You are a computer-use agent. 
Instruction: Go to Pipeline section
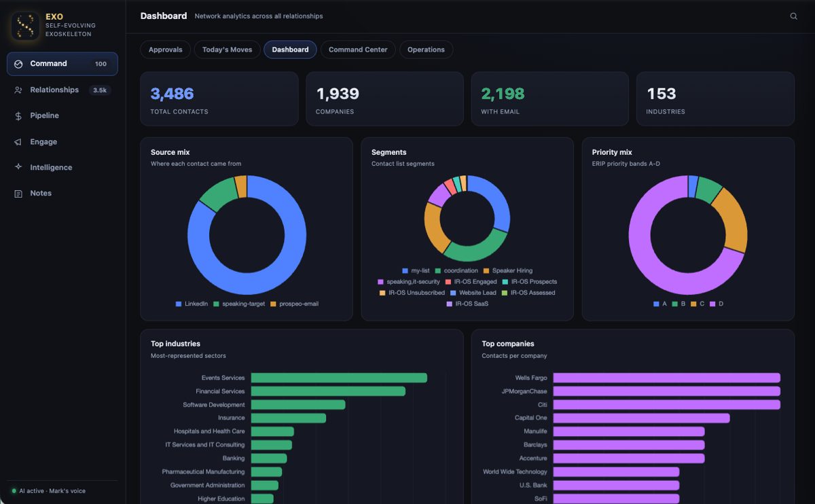click(62, 116)
